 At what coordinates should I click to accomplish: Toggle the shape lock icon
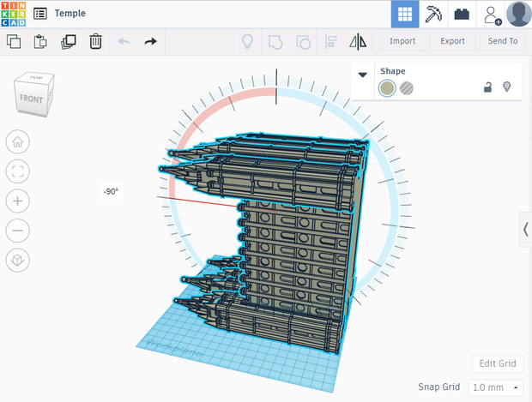[487, 87]
